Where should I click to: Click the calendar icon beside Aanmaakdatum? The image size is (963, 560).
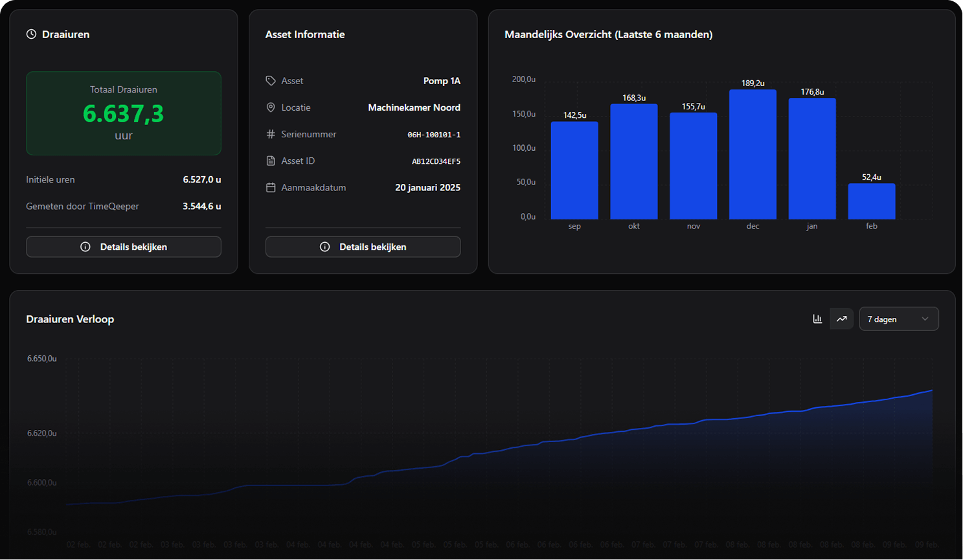271,188
